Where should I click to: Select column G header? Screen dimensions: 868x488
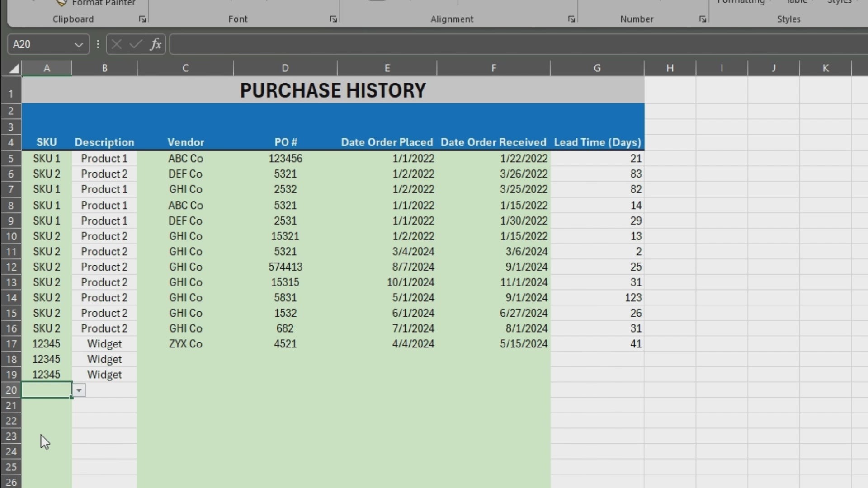click(x=597, y=68)
